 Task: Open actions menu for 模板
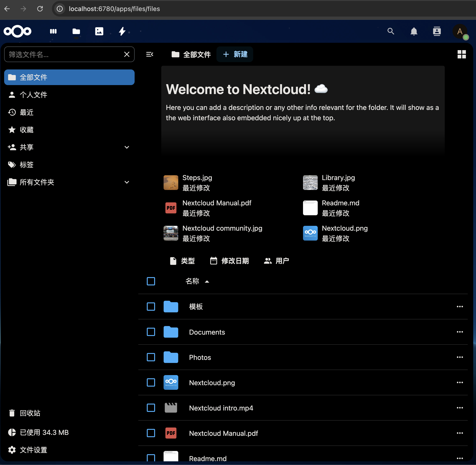point(460,307)
